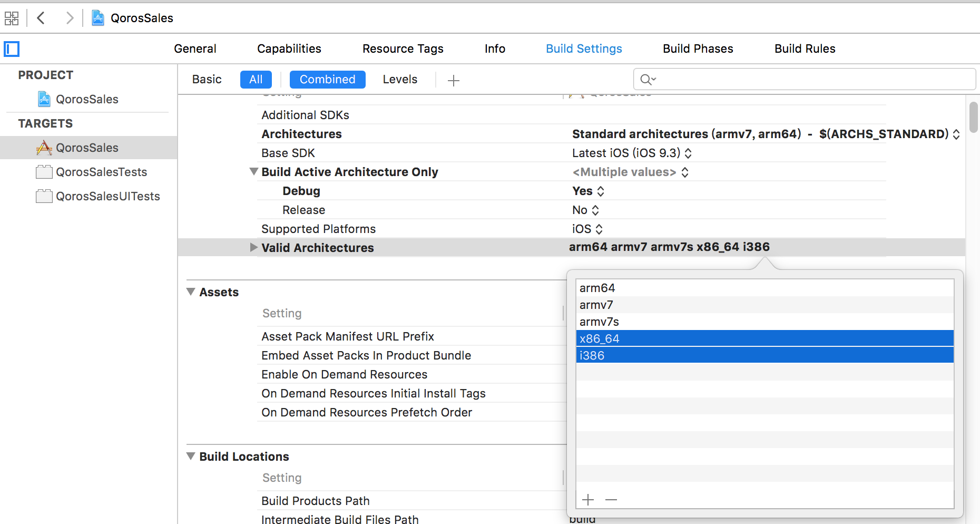Go back with the left chevron

click(x=41, y=18)
